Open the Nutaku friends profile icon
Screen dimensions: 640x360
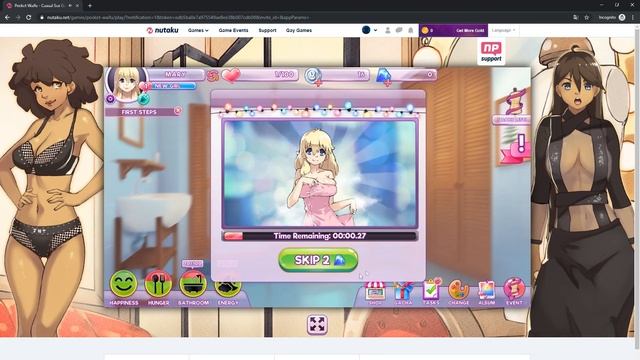[388, 30]
